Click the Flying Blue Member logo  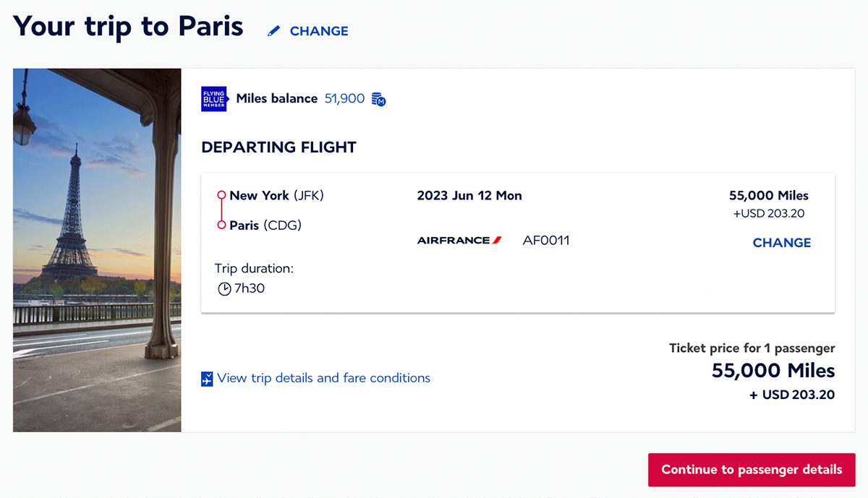(x=214, y=98)
